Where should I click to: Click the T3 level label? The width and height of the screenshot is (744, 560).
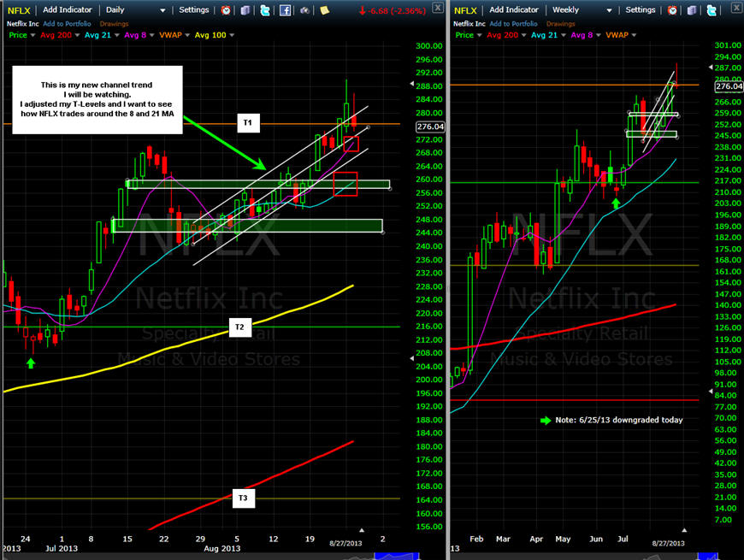[x=244, y=498]
